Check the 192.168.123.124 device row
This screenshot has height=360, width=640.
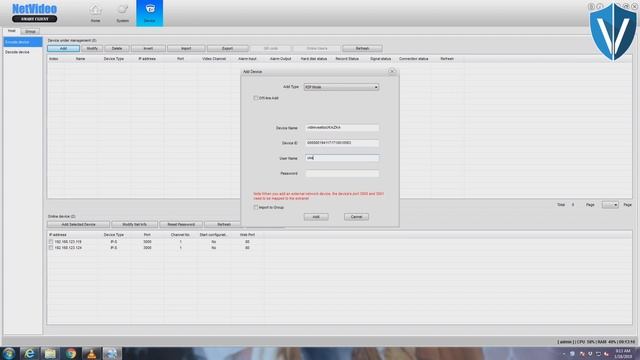point(51,248)
